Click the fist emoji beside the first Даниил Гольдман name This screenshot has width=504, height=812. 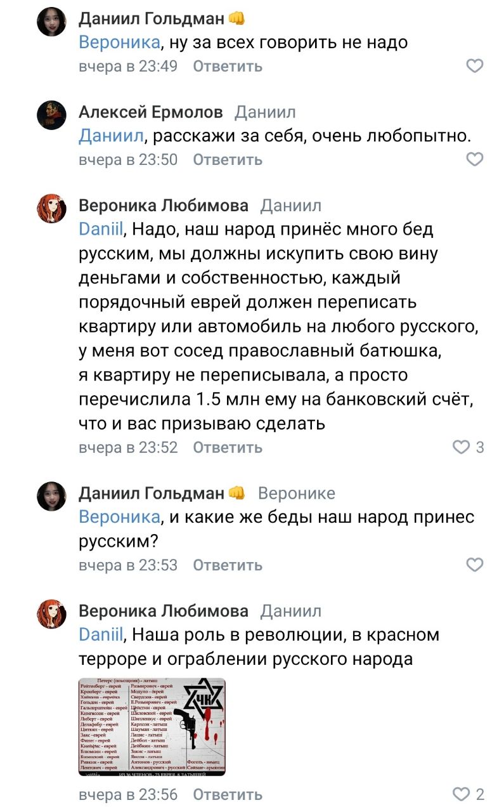[x=236, y=18]
